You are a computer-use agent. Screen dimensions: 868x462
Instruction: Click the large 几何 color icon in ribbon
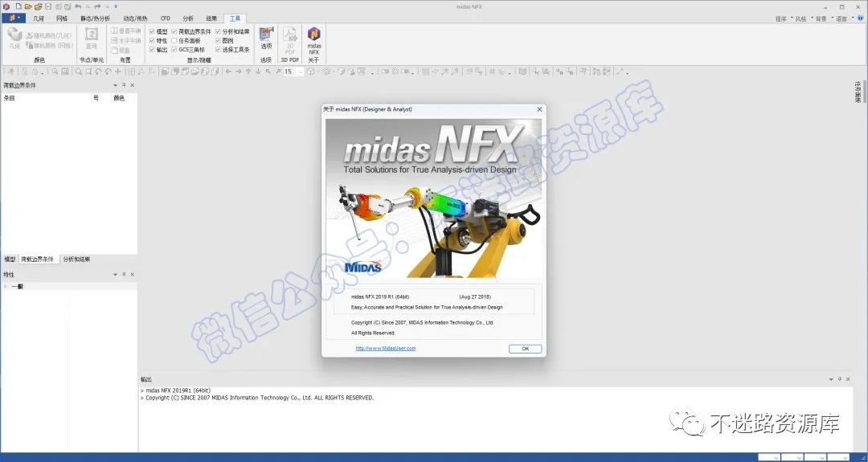click(x=14, y=39)
